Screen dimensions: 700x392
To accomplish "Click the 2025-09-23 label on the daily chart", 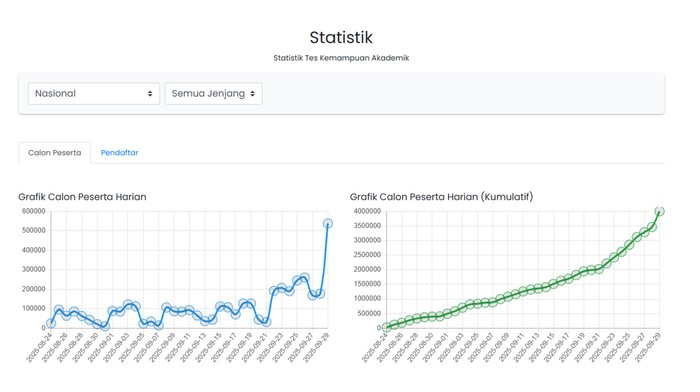I will 270,348.
